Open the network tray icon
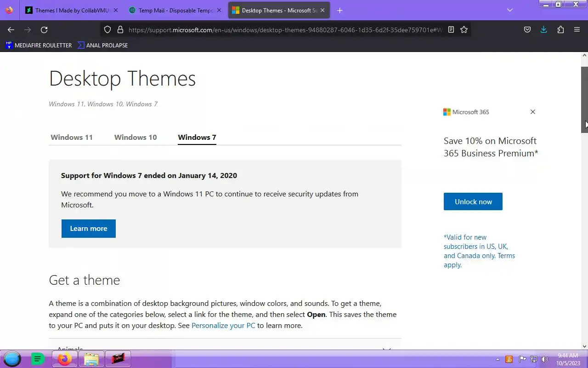 click(533, 359)
